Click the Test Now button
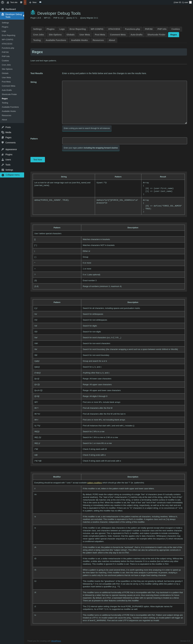The width and height of the screenshot is (193, 644). pyautogui.click(x=38, y=159)
